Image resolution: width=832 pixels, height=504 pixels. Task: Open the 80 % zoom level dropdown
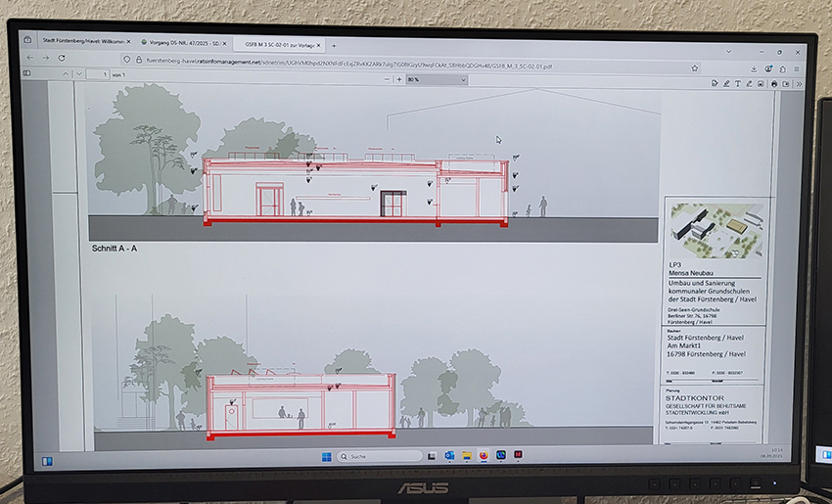click(435, 79)
